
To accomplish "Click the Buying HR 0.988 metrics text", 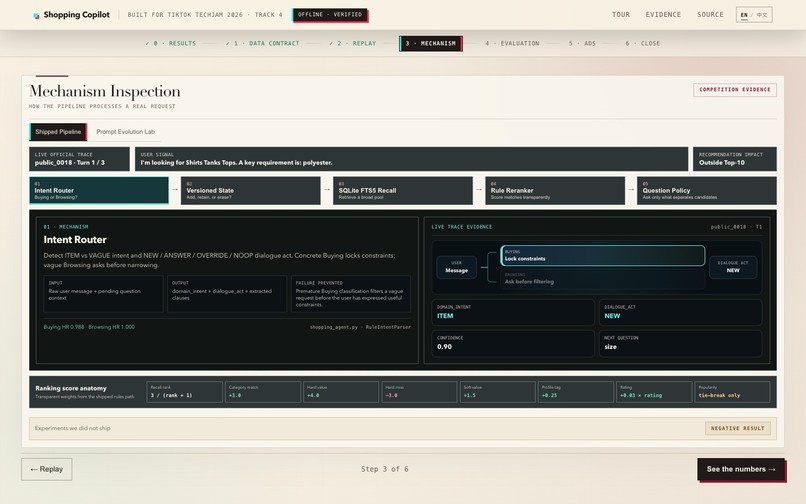I will [89, 327].
